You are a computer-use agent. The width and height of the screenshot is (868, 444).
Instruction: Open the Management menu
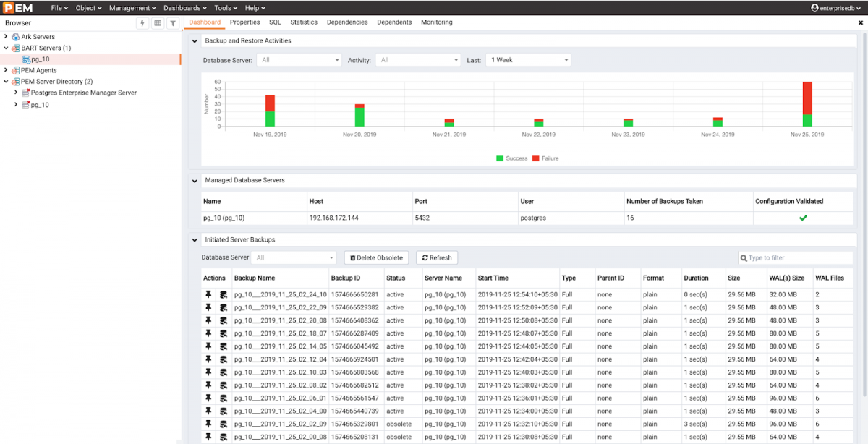(x=128, y=8)
